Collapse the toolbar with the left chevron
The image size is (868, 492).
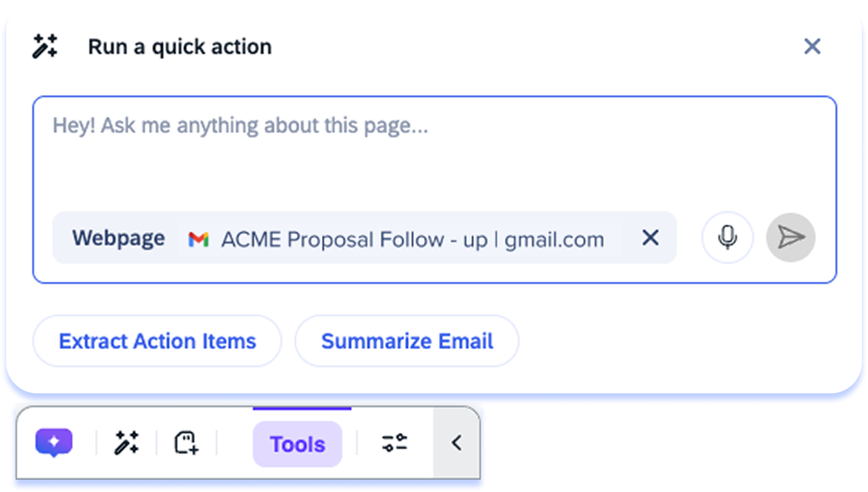[457, 443]
